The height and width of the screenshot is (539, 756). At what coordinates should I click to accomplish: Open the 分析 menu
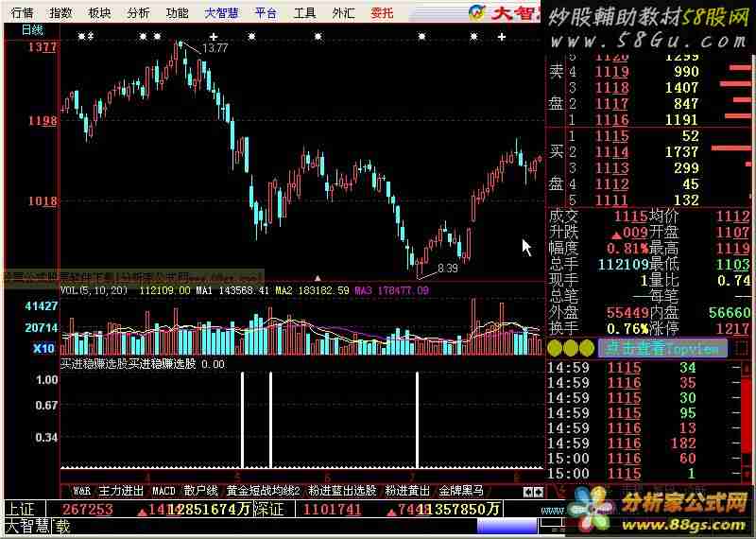tap(138, 12)
